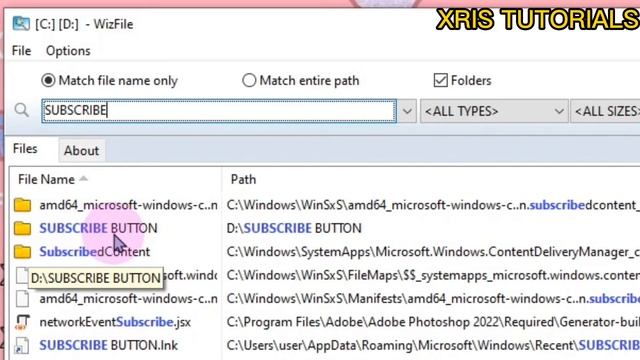Select networkEventSubscribe.jsx file name
Image resolution: width=640 pixels, height=360 pixels.
click(115, 322)
